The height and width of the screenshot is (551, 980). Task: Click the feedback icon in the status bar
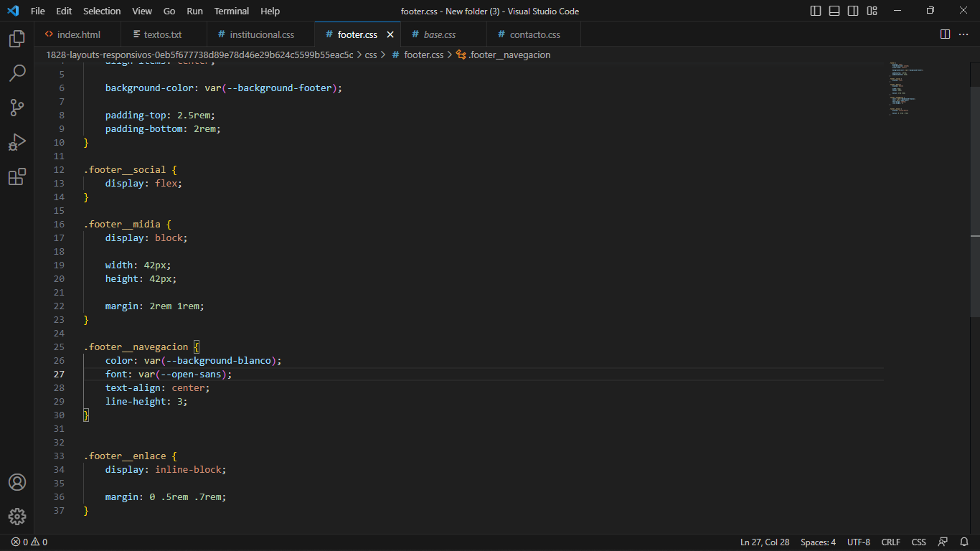(943, 542)
